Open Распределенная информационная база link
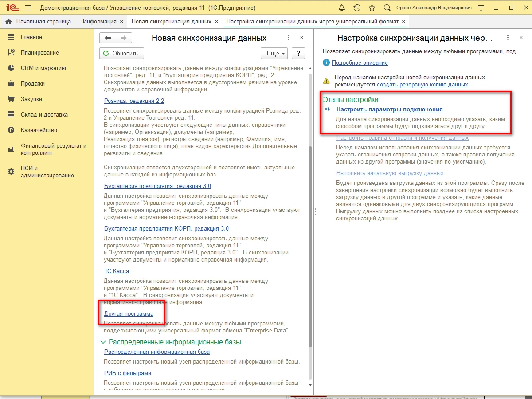The width and height of the screenshot is (532, 399). pyautogui.click(x=157, y=352)
